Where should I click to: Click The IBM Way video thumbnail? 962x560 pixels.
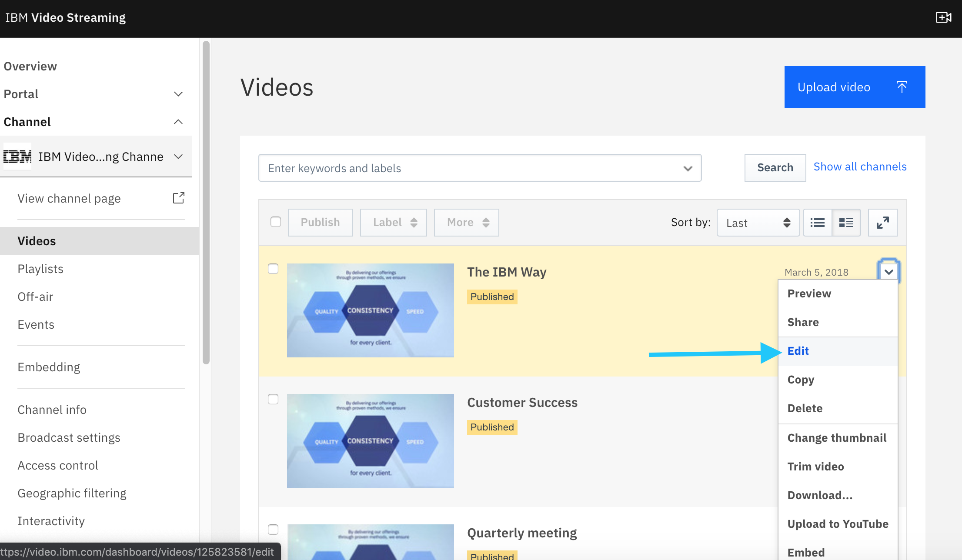pos(371,310)
